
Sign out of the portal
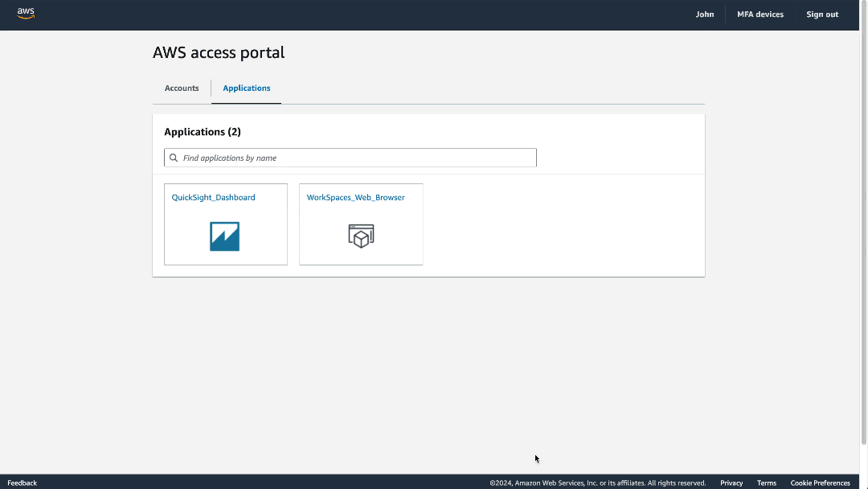[x=822, y=14]
